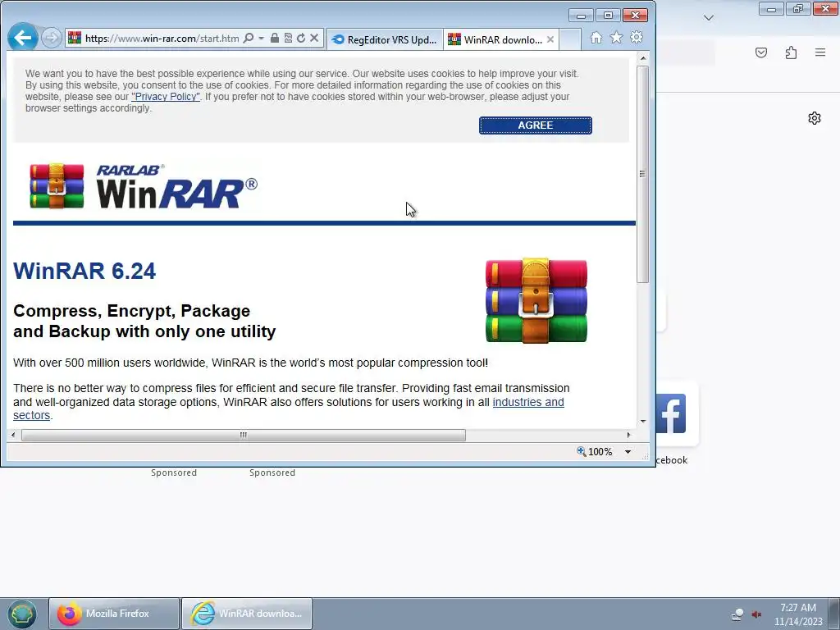Click the Internet Explorer forward arrow
The height and width of the screenshot is (630, 840).
(52, 38)
